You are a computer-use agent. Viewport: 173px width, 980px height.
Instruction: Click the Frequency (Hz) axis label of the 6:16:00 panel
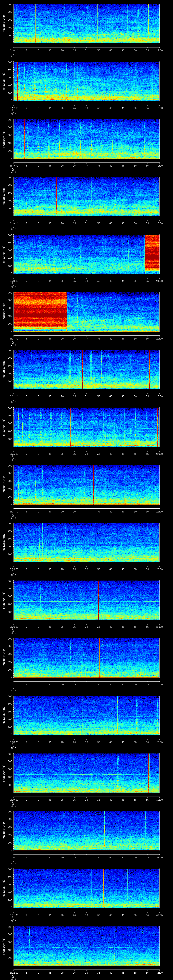click(x=4, y=24)
